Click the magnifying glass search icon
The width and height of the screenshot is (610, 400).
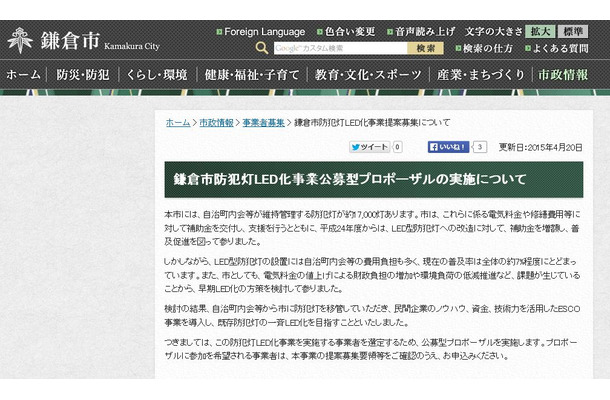click(262, 48)
